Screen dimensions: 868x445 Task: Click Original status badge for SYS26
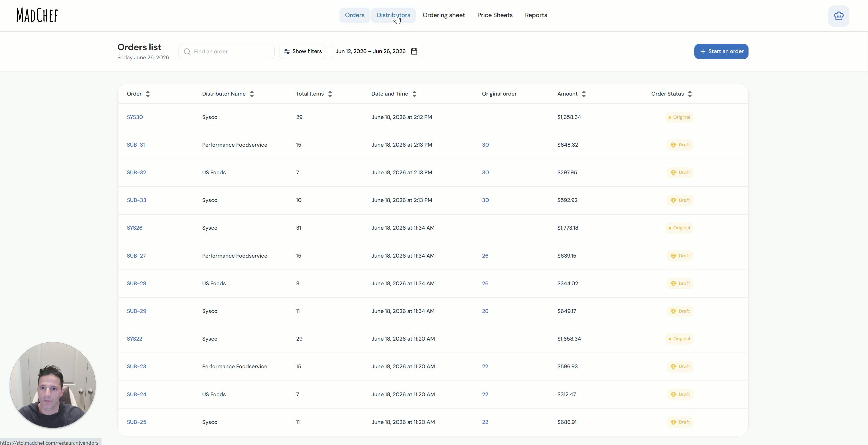tap(679, 228)
